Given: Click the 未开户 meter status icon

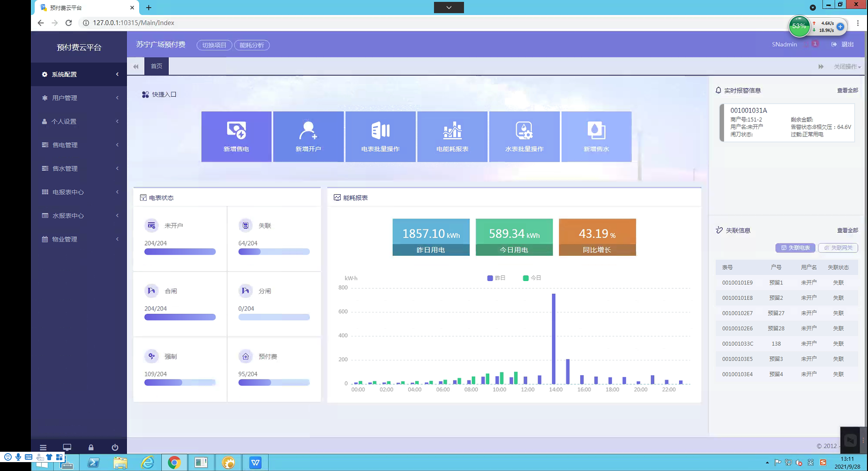Looking at the screenshot, I should [151, 226].
